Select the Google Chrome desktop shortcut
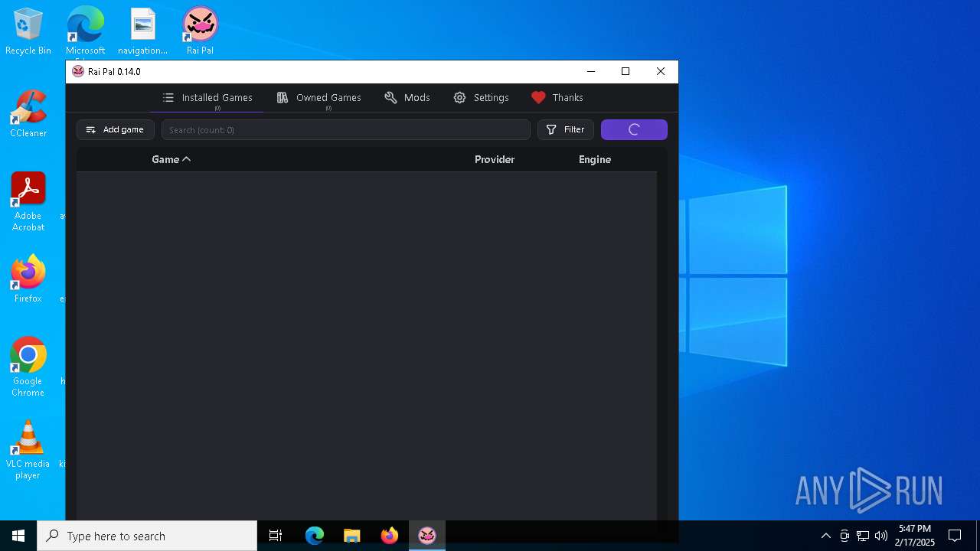This screenshot has width=980, height=551. click(x=28, y=367)
